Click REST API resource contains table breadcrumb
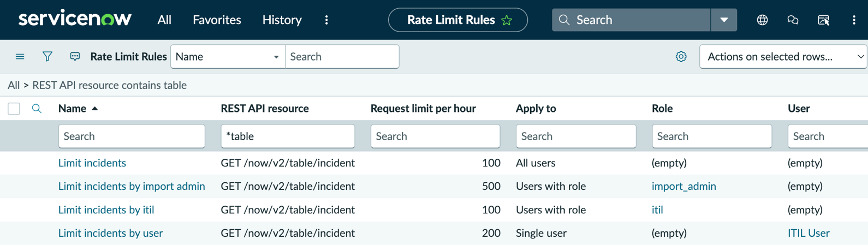868x251 pixels. [109, 85]
